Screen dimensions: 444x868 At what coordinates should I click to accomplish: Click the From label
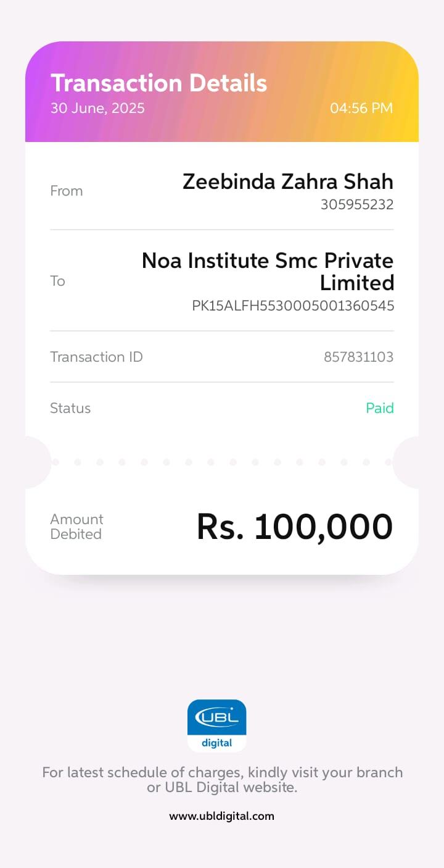(x=66, y=191)
